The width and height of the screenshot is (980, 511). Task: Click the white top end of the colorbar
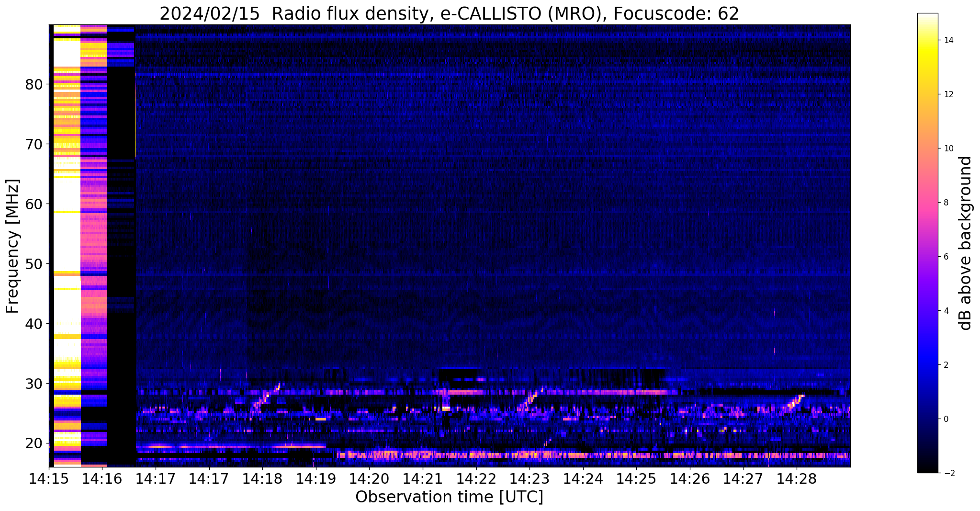(927, 17)
